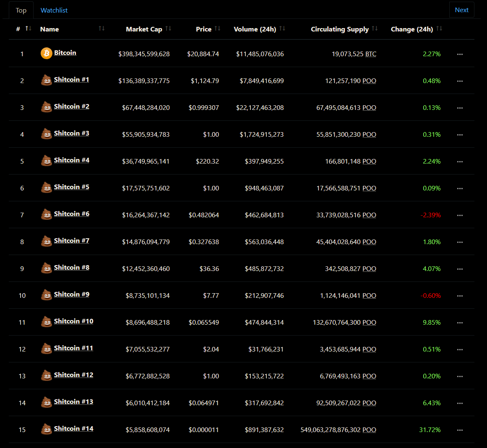Click the Bitcoin coin logo icon
Image resolution: width=487 pixels, height=448 pixels.
pos(46,53)
